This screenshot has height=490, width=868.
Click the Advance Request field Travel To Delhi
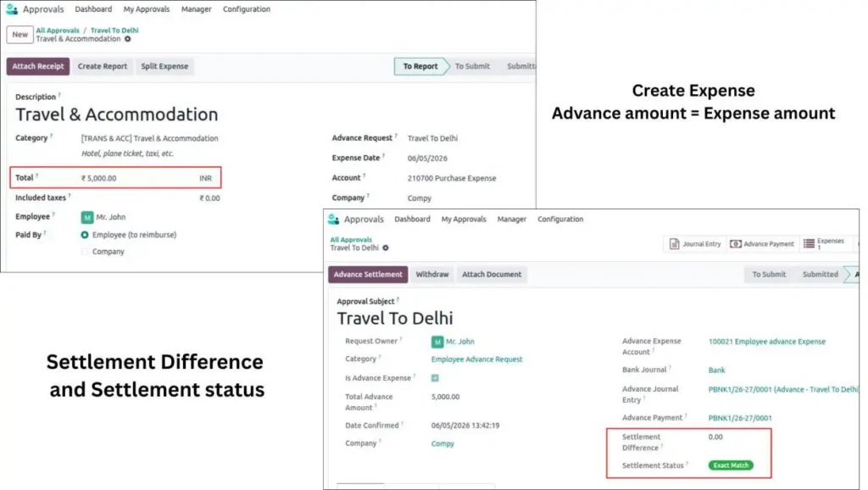pyautogui.click(x=432, y=139)
